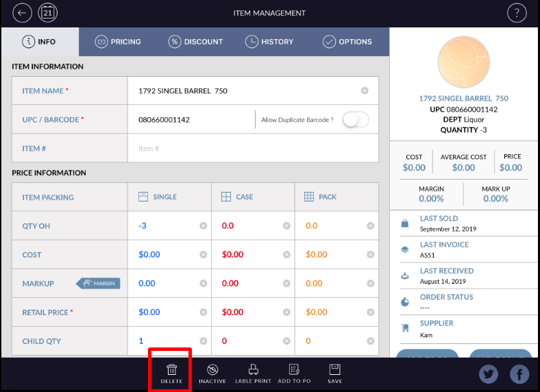The height and width of the screenshot is (392, 540).
Task: Toggle the Margin markup switch
Action: (x=101, y=283)
